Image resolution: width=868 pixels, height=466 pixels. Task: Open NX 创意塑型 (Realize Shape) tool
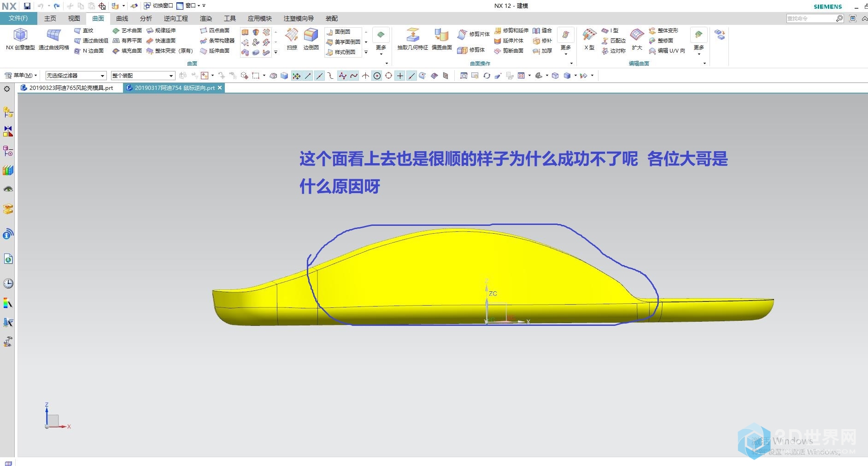click(x=20, y=39)
